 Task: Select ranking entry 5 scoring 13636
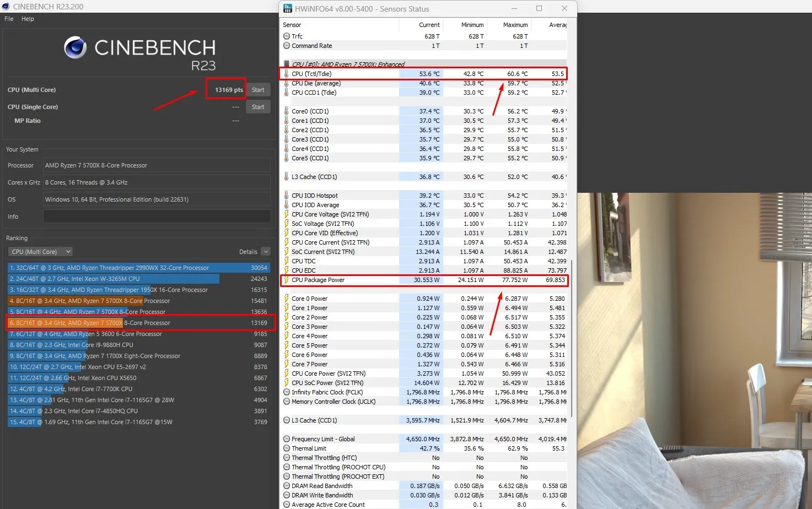(x=138, y=312)
